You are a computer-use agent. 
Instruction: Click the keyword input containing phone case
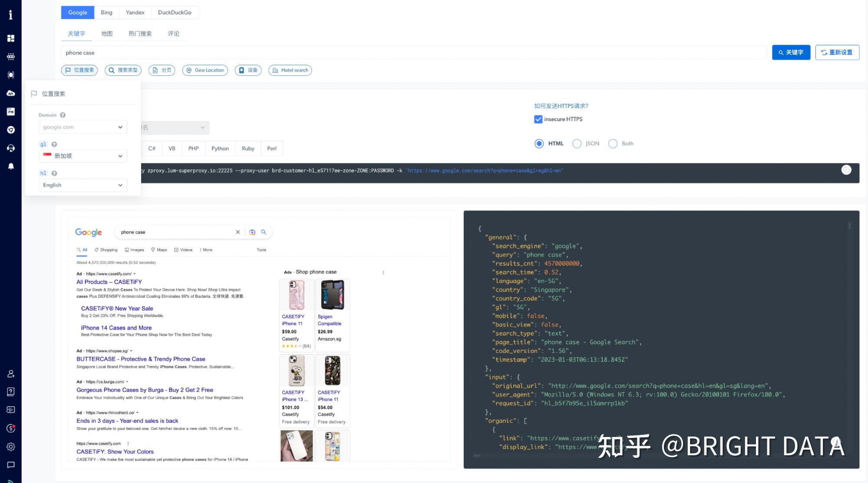413,53
